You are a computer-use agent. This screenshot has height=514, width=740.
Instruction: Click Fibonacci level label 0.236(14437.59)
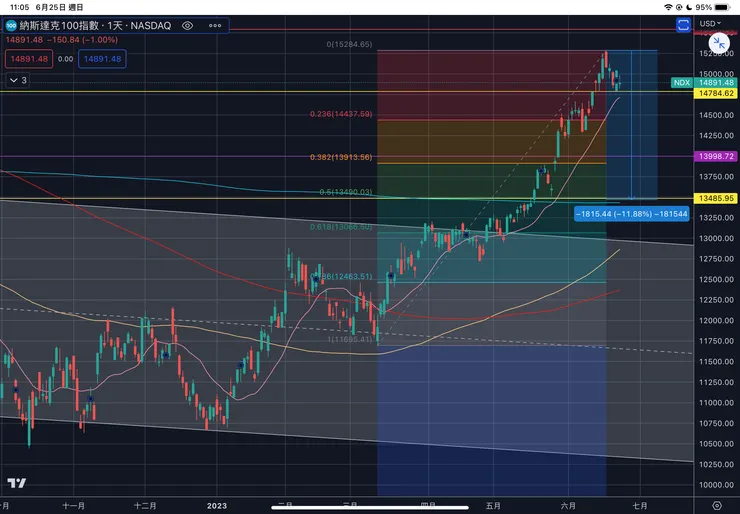tap(341, 114)
